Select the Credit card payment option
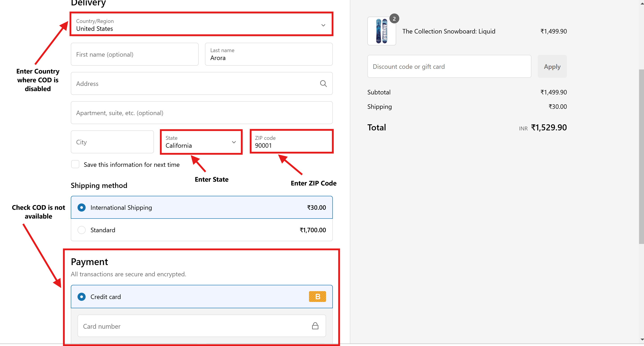 82,297
